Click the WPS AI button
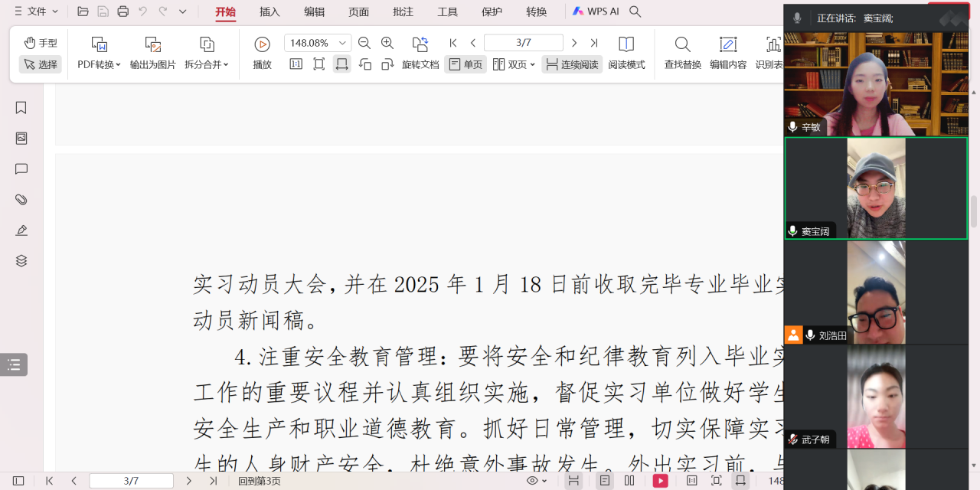Viewport: 980px width, 490px height. coord(596,11)
